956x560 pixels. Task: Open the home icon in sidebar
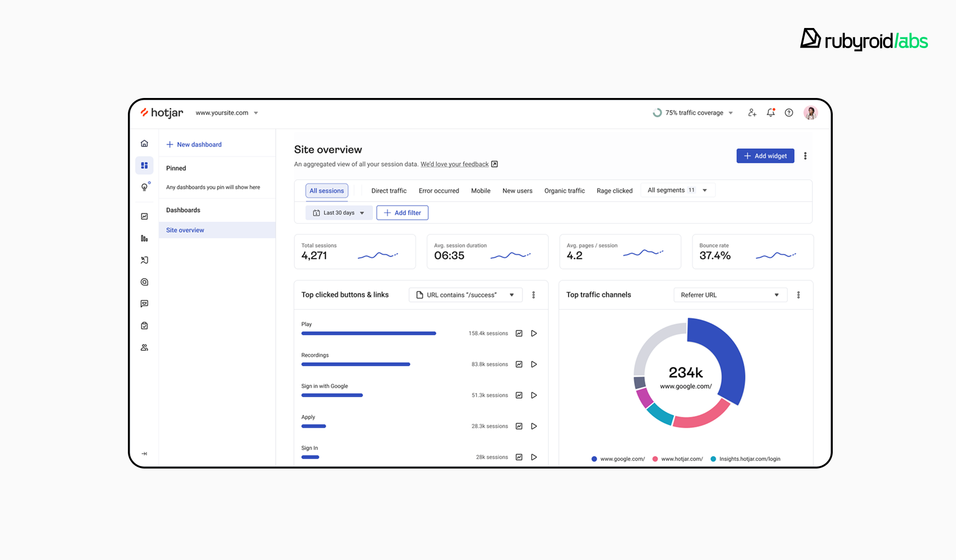tap(144, 143)
